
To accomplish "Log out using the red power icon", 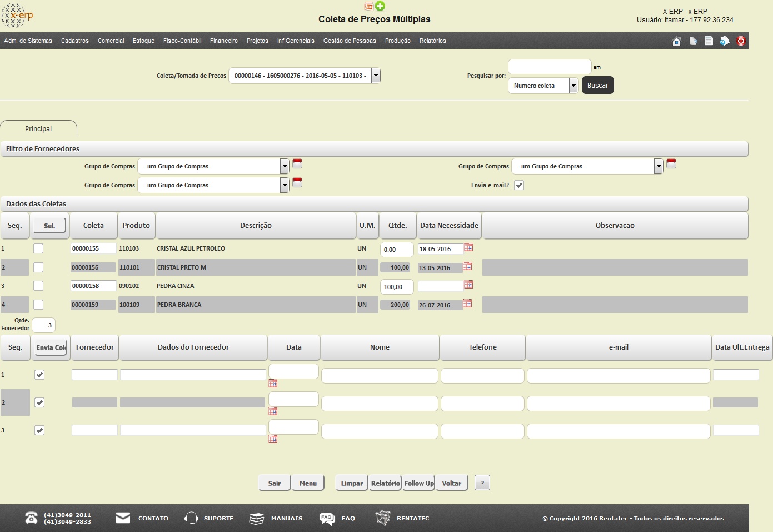I will [x=741, y=41].
